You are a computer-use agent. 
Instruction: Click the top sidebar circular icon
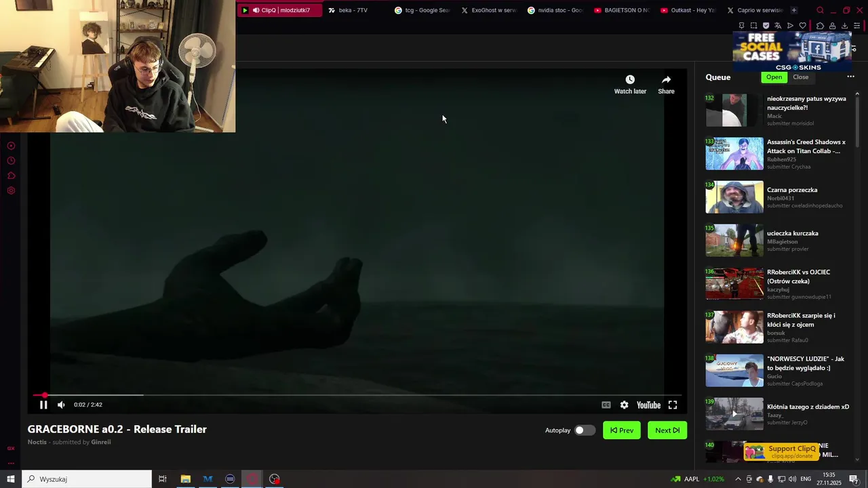11,146
